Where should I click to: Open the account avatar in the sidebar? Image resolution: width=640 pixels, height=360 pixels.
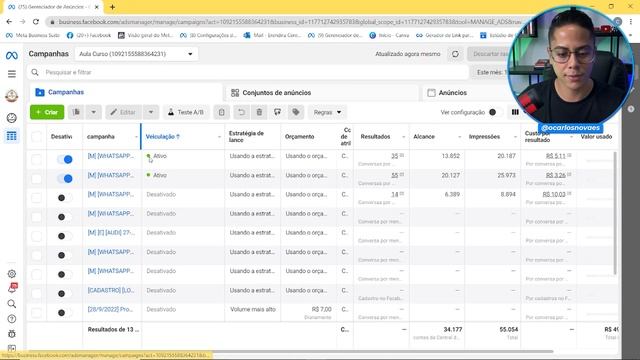point(11,96)
